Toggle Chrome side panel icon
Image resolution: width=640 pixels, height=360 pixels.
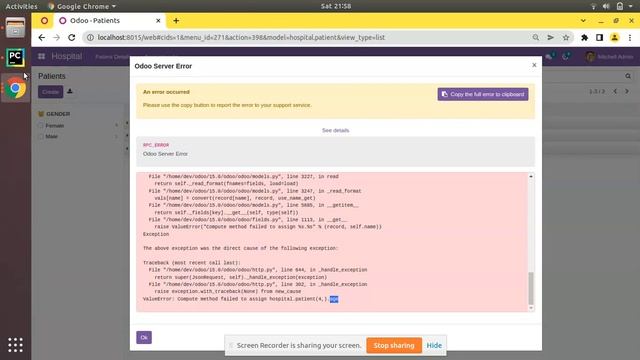point(599,38)
